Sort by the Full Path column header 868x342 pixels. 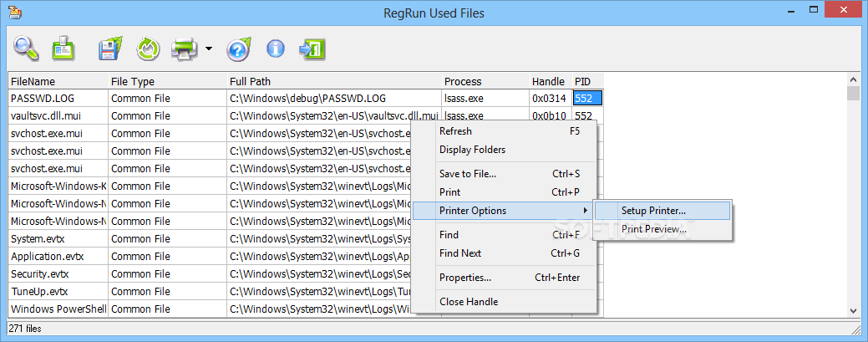334,81
